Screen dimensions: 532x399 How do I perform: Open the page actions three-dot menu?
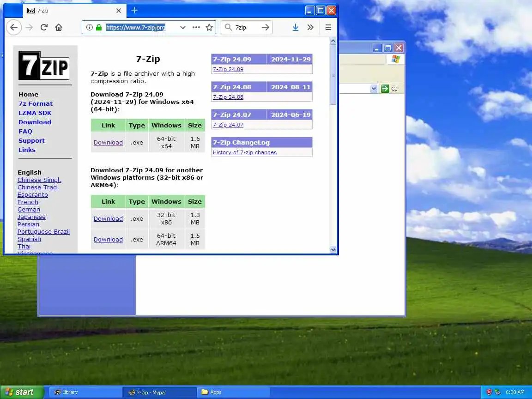point(196,28)
